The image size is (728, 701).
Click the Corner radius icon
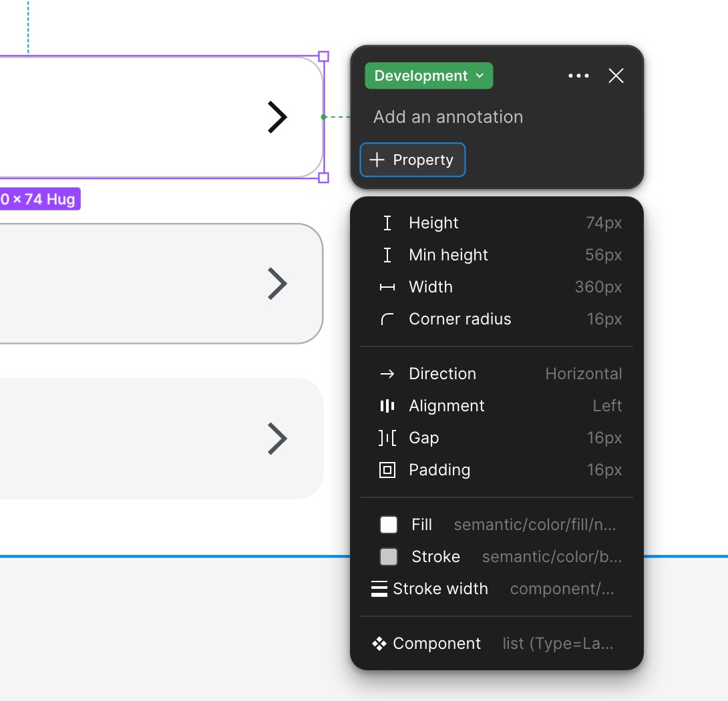tap(387, 319)
